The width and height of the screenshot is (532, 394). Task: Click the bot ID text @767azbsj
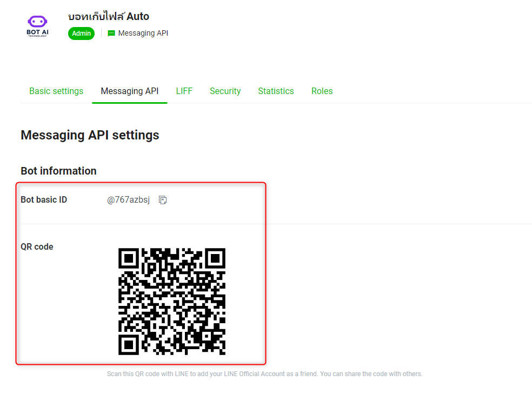click(x=128, y=200)
